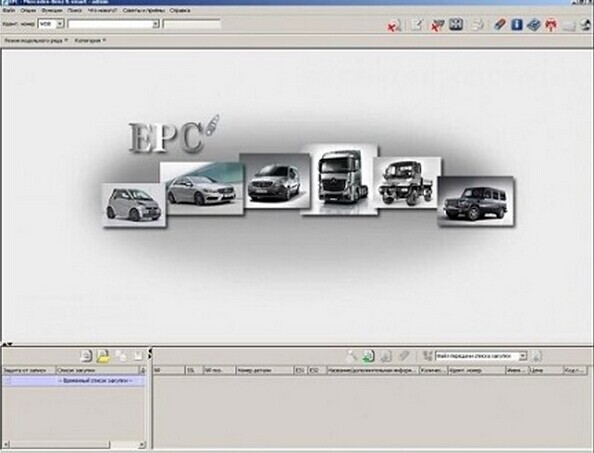
Task: Click the printer icon in top toolbar
Action: pyautogui.click(x=477, y=25)
